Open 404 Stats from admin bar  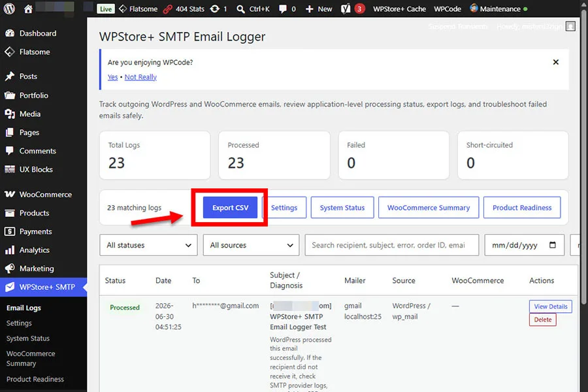click(x=184, y=9)
